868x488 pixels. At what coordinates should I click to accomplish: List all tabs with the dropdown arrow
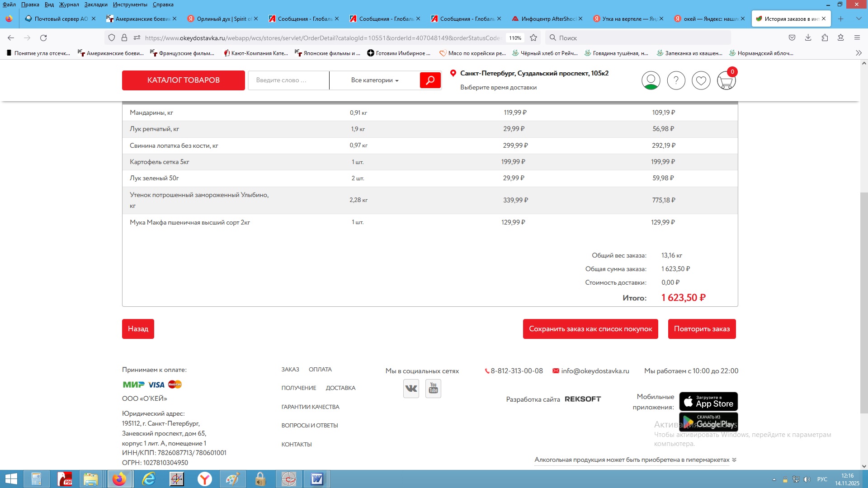pos(859,19)
